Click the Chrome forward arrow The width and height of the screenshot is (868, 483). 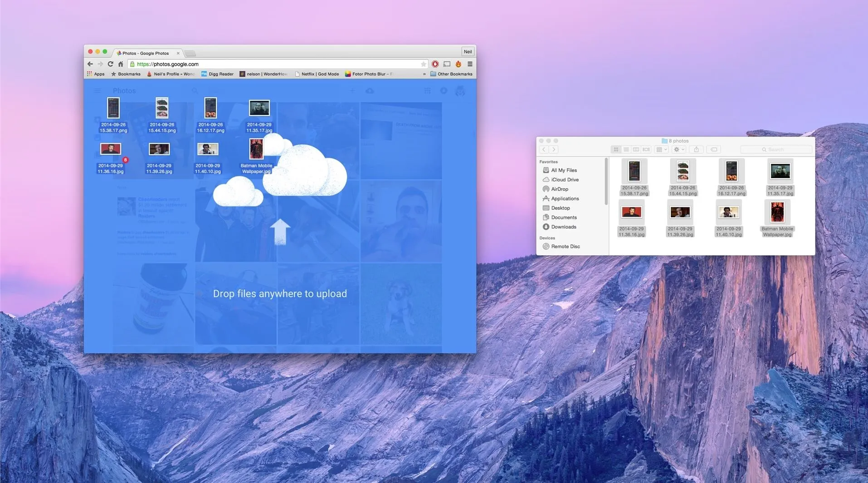100,64
